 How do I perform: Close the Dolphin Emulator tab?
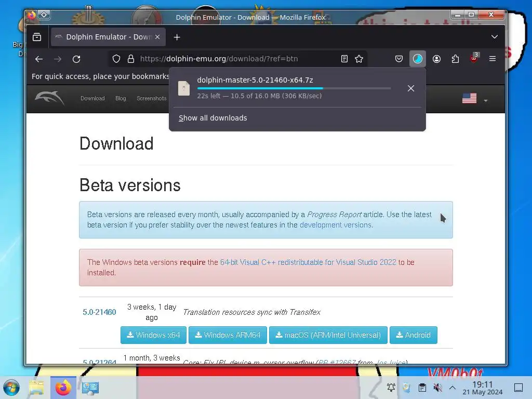coord(157,37)
